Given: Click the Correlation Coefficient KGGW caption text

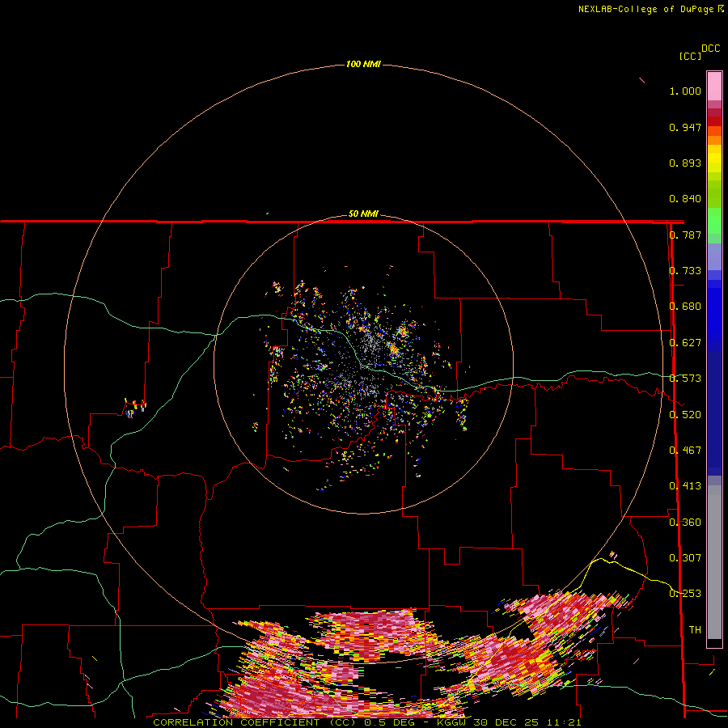Looking at the screenshot, I should (366, 722).
